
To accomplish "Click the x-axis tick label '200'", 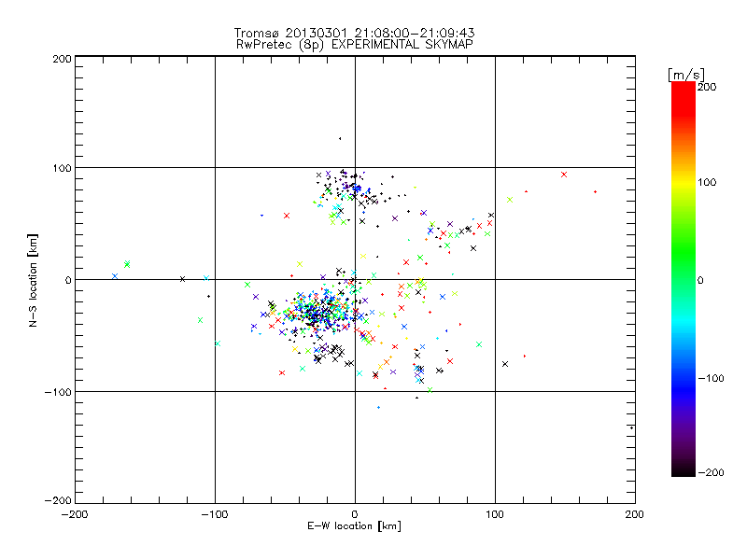I will (x=635, y=515).
